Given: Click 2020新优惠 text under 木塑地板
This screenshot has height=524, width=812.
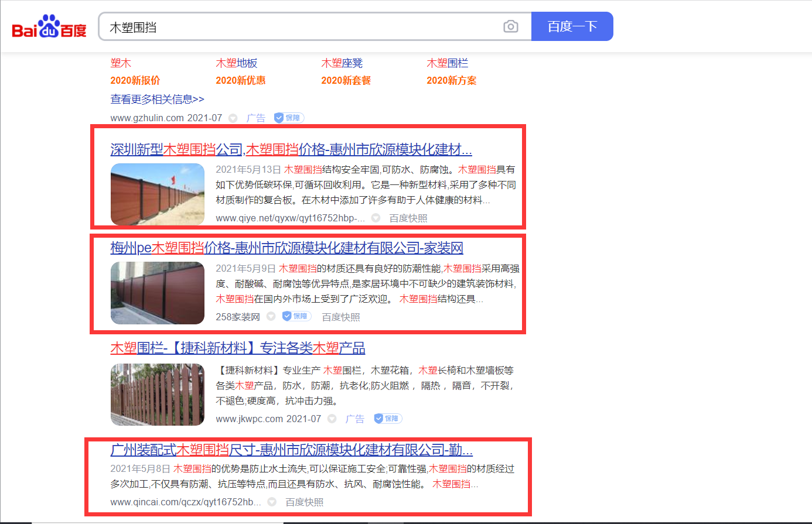Looking at the screenshot, I should tap(241, 81).
